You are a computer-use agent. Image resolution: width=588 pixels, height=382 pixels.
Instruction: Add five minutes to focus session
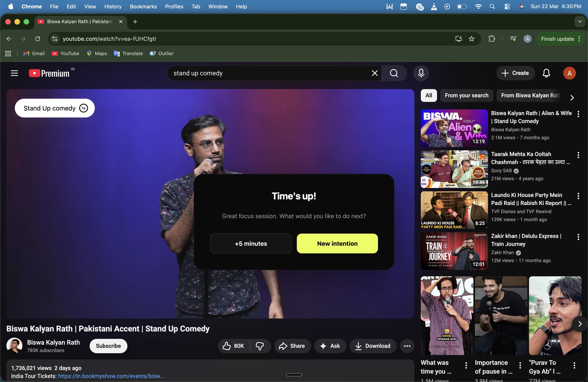(x=251, y=243)
